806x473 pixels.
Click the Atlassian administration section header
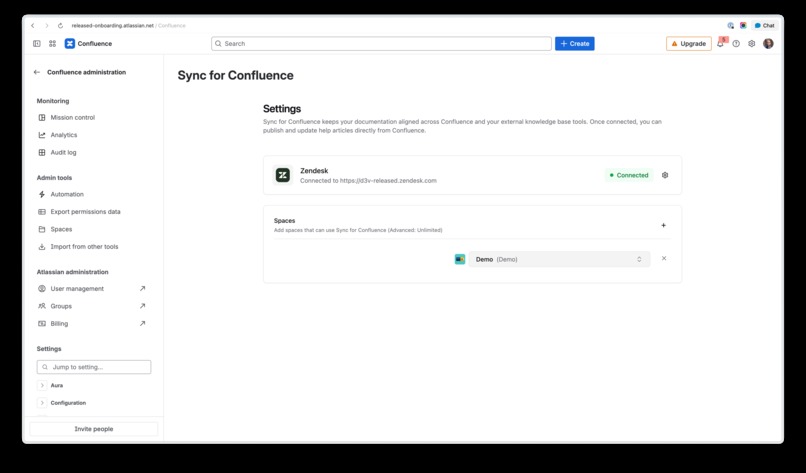click(72, 272)
